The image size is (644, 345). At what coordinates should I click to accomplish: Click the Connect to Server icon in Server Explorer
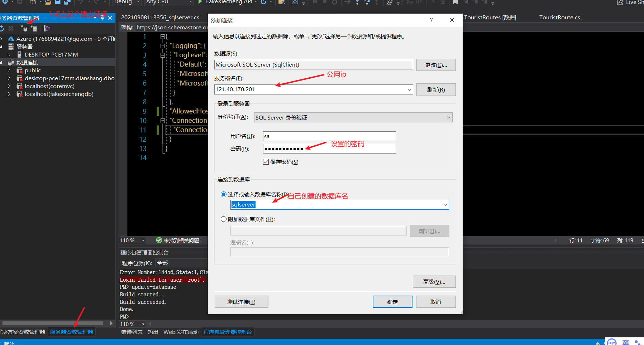tap(34, 28)
